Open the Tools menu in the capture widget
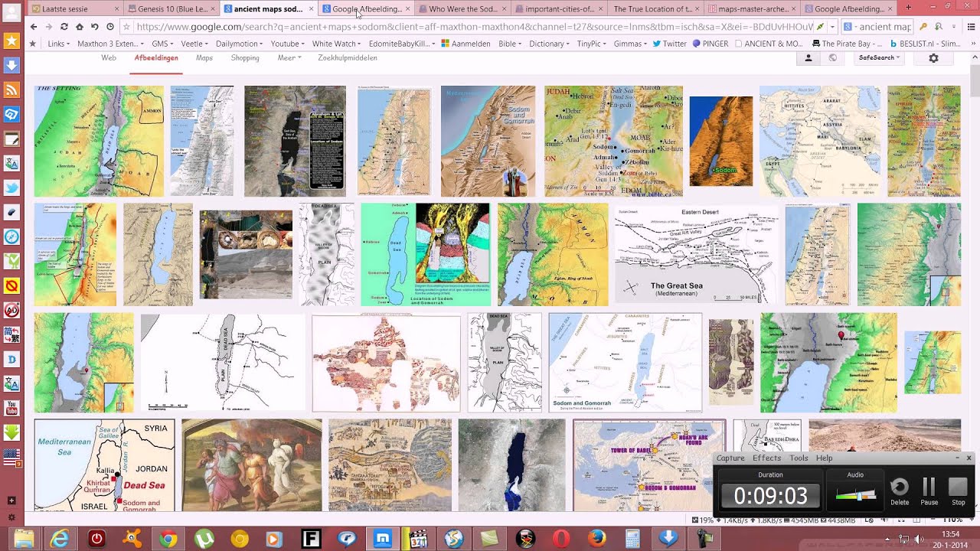The height and width of the screenshot is (551, 980). point(799,458)
